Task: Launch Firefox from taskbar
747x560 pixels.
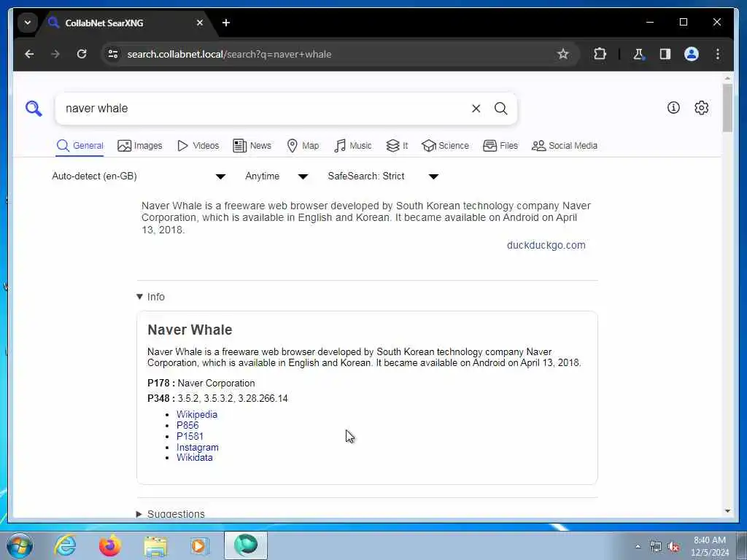Action: pos(110,545)
